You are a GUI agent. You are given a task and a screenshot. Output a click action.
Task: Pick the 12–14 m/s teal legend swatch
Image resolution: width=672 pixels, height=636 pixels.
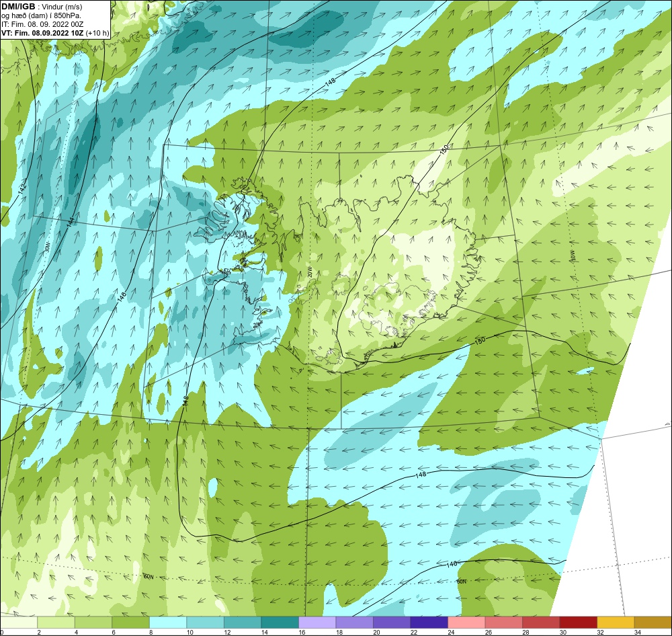tap(243, 623)
